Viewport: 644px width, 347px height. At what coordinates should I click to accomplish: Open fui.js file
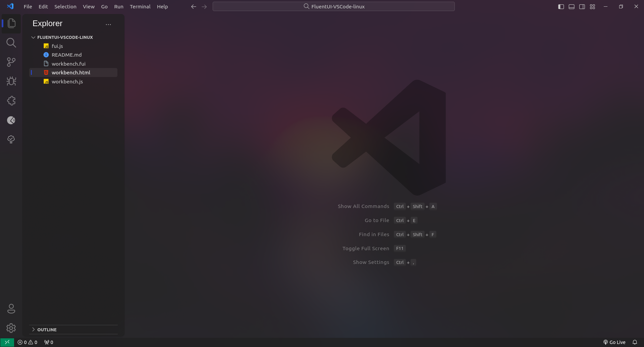coord(73,46)
